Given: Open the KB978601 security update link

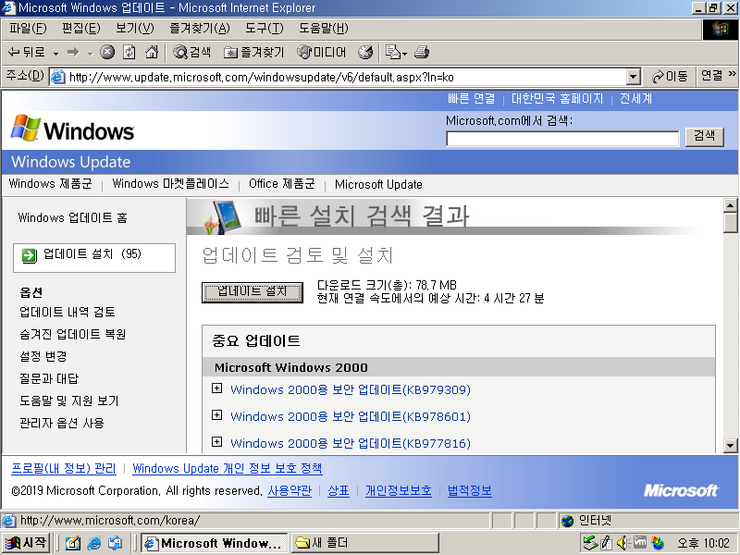Looking at the screenshot, I should tap(350, 417).
